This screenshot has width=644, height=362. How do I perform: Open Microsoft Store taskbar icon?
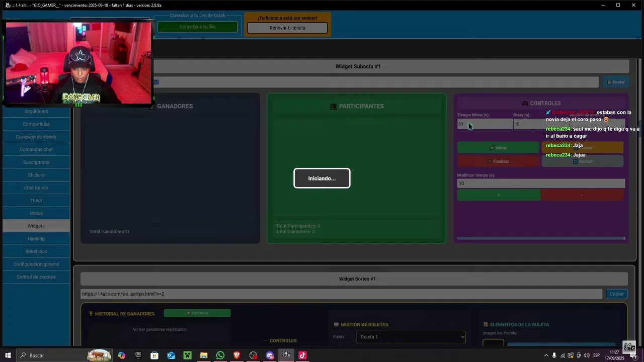coord(154,355)
